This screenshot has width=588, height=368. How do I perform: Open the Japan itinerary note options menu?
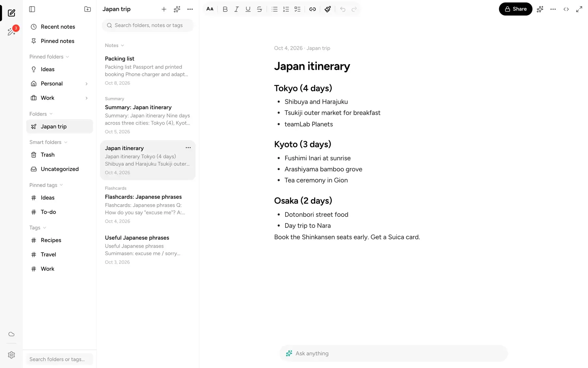coord(188,148)
